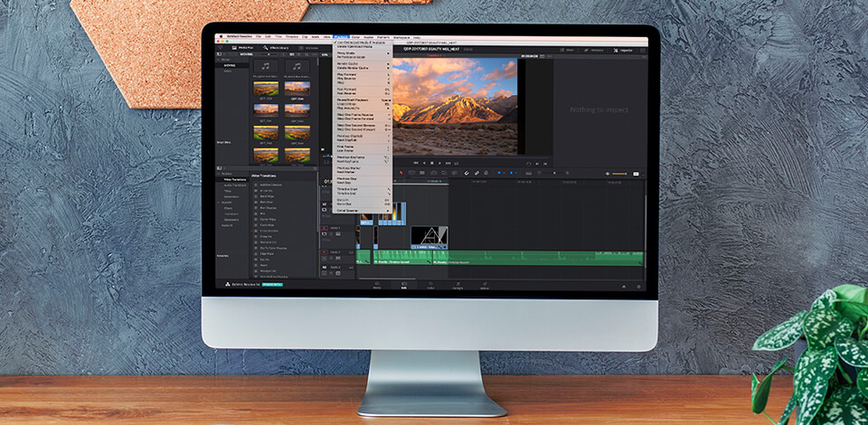This screenshot has height=425, width=868.
Task: Click the home Project Manager icon
Action: (x=624, y=286)
